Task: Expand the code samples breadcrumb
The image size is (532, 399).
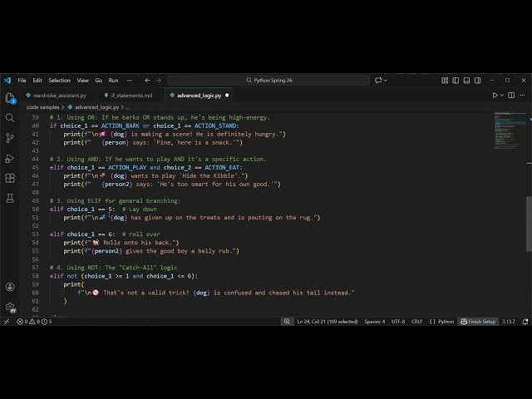Action: pyautogui.click(x=42, y=107)
